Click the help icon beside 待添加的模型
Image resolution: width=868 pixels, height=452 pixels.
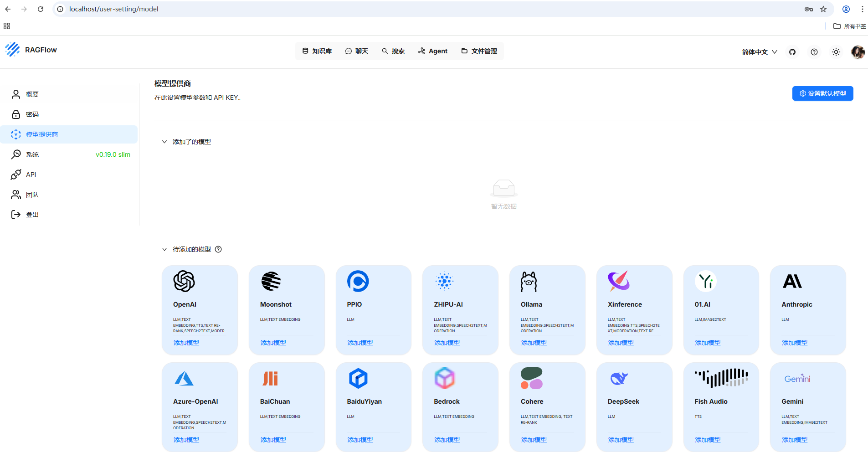[x=218, y=249]
